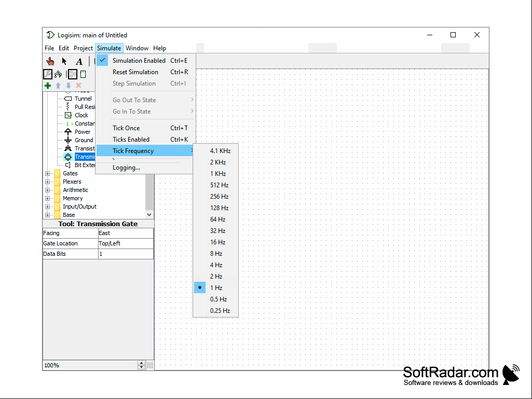Open Gate Location dropdown showing Top/Left

click(x=126, y=244)
